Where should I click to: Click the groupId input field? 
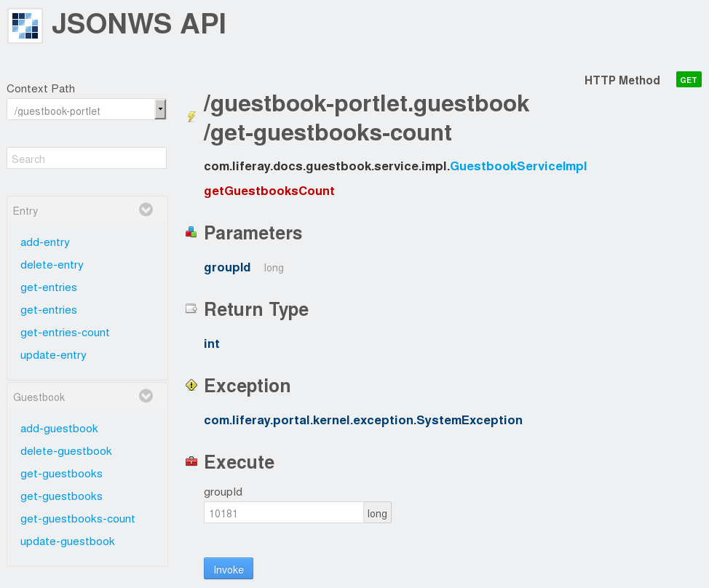point(283,512)
